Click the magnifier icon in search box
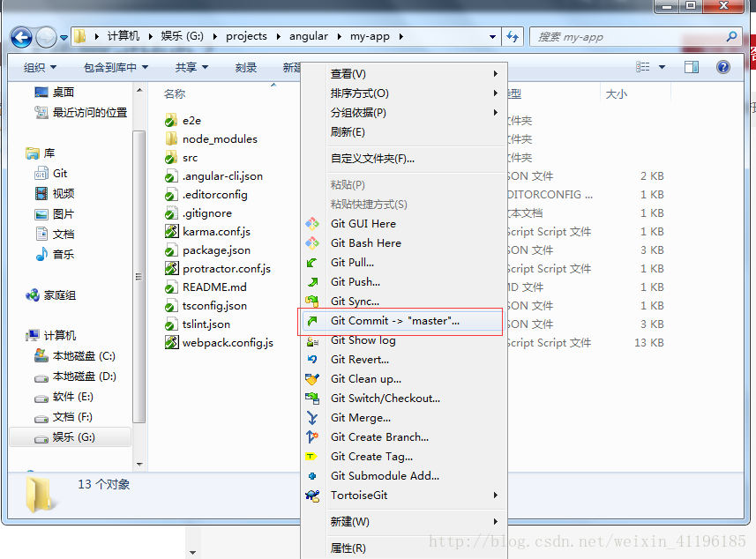This screenshot has height=559, width=756. tap(731, 37)
